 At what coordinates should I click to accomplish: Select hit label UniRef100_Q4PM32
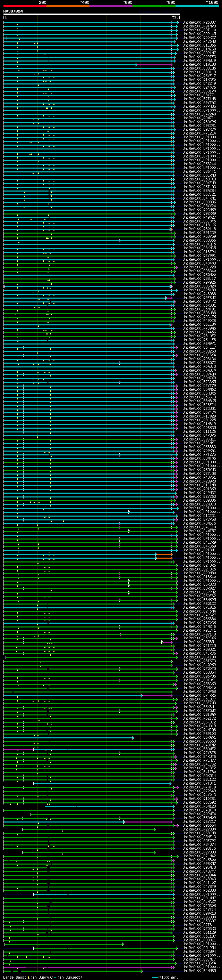199,493
